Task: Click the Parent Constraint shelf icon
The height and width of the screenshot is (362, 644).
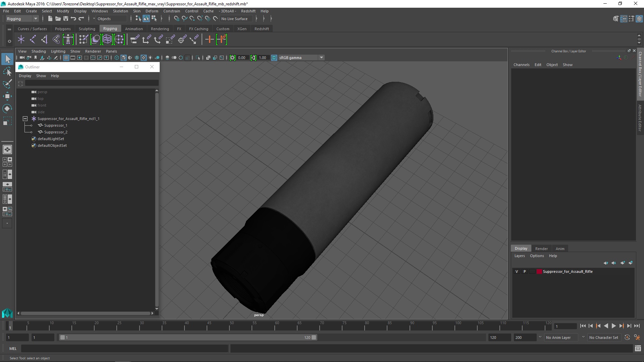Action: coord(135,40)
